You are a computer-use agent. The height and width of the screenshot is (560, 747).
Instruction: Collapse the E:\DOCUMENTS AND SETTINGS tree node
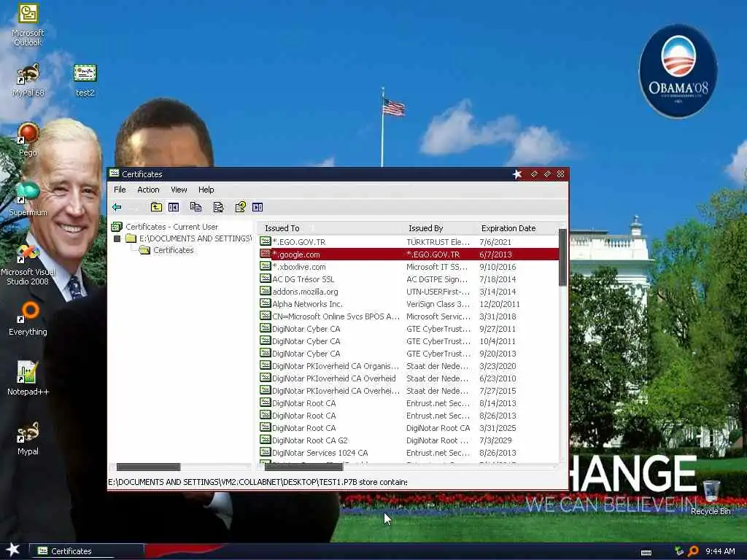point(117,238)
